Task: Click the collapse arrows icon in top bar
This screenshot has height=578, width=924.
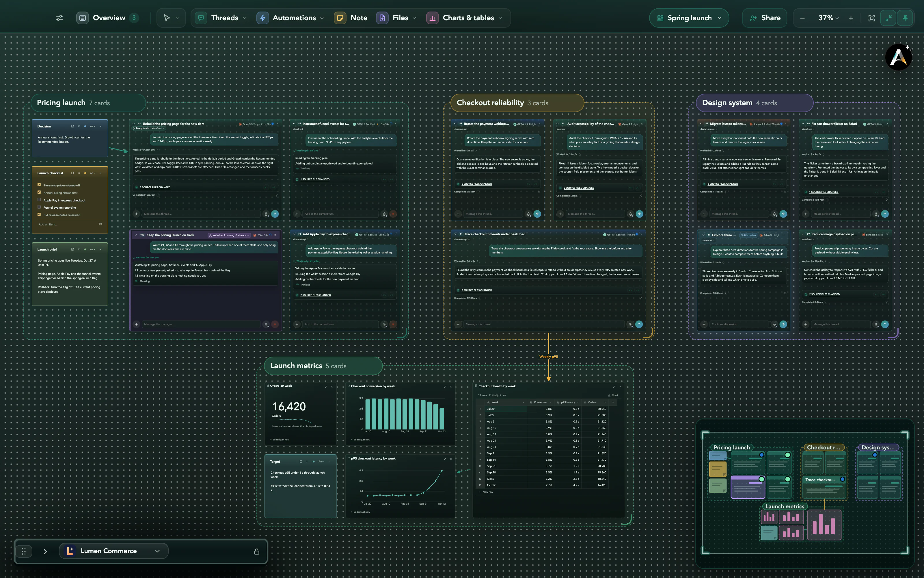Action: 888,18
